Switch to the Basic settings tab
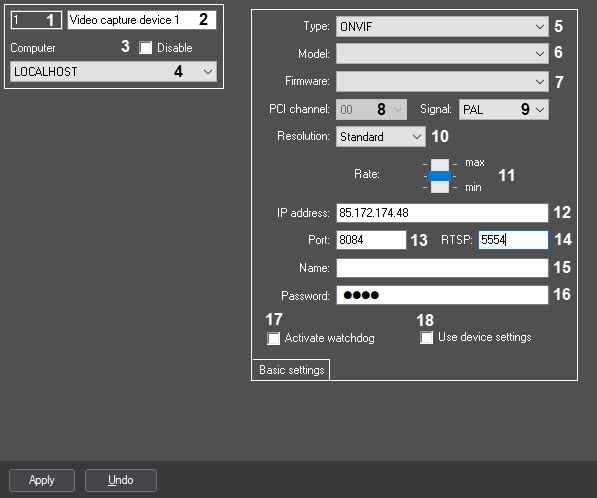Viewport: 597px width, 498px height. tap(291, 370)
